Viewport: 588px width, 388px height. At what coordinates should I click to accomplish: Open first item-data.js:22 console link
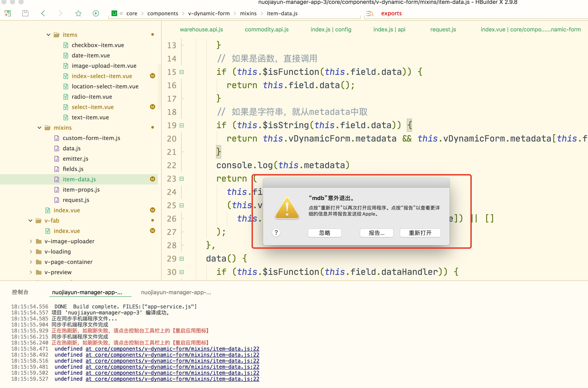[172, 349]
